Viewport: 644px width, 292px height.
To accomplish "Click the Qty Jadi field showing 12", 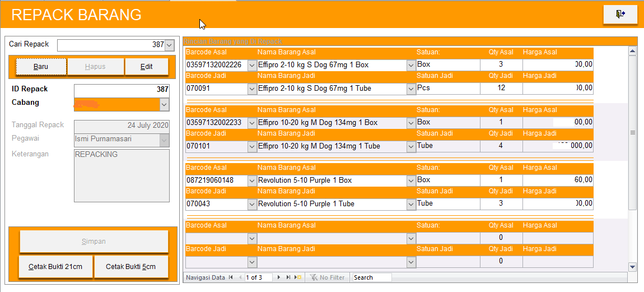I will coord(501,89).
